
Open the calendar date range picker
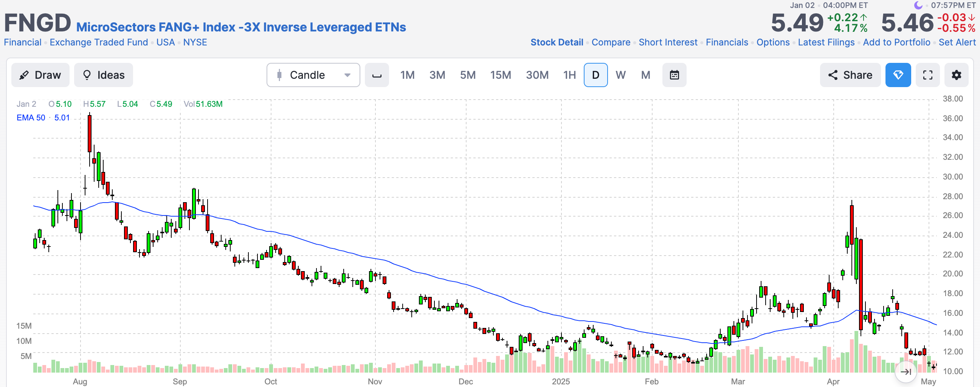click(x=674, y=75)
